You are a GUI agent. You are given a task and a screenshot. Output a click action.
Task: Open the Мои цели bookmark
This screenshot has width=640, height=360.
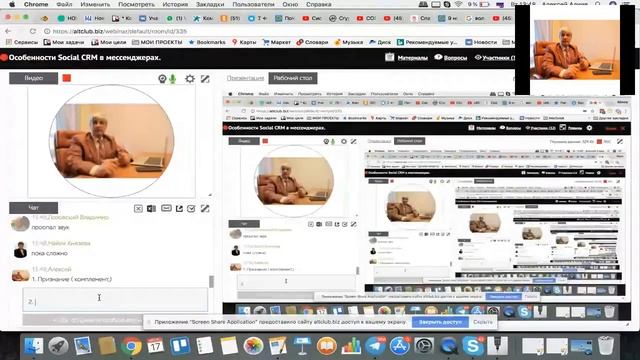coord(109,42)
